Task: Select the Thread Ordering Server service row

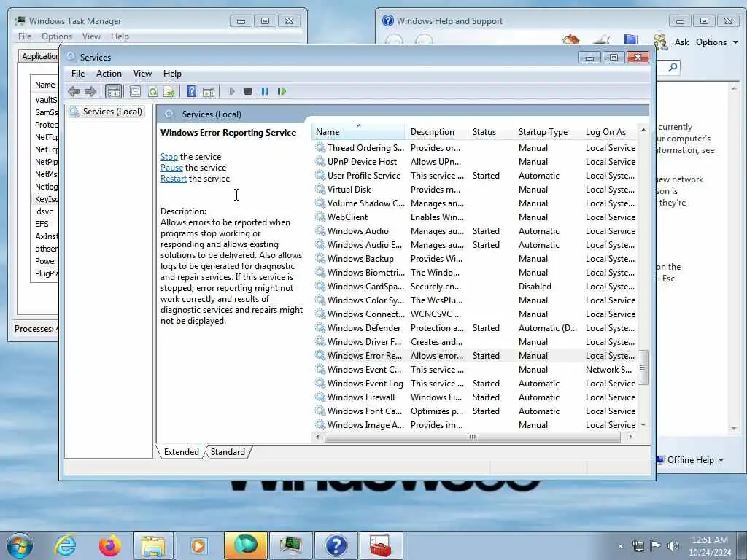Action: click(475, 148)
